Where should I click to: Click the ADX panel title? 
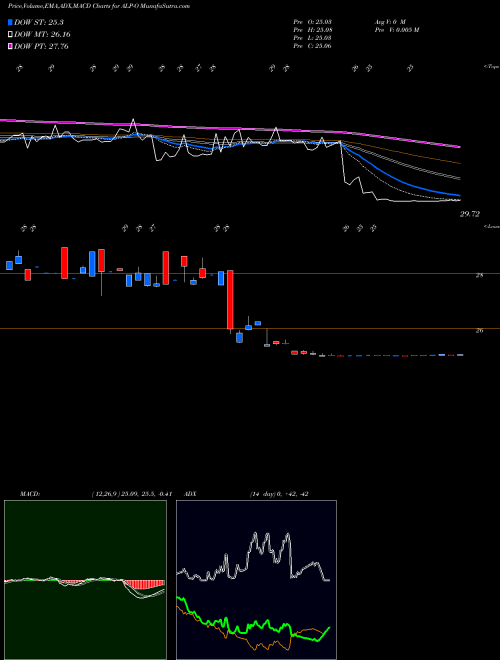coord(191,494)
